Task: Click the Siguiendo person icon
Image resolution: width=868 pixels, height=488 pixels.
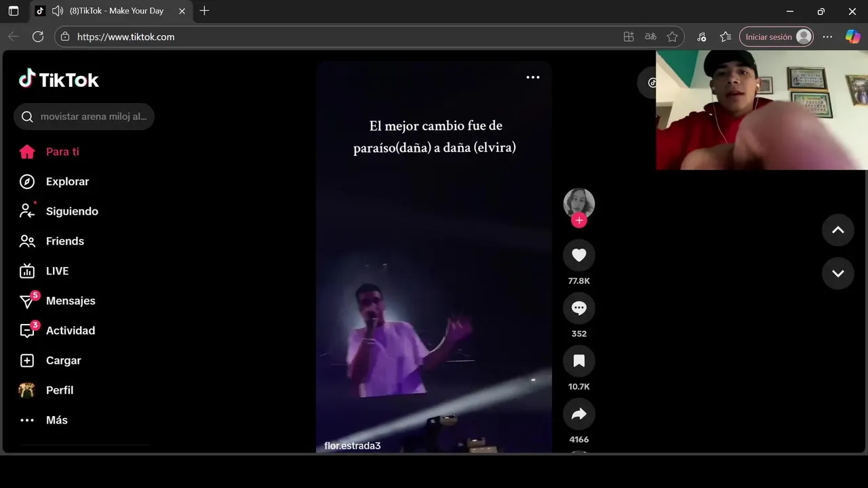Action: tap(27, 211)
